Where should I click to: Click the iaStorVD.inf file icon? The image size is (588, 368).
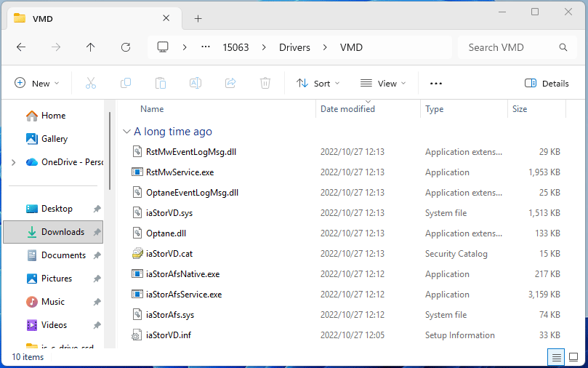[137, 335]
